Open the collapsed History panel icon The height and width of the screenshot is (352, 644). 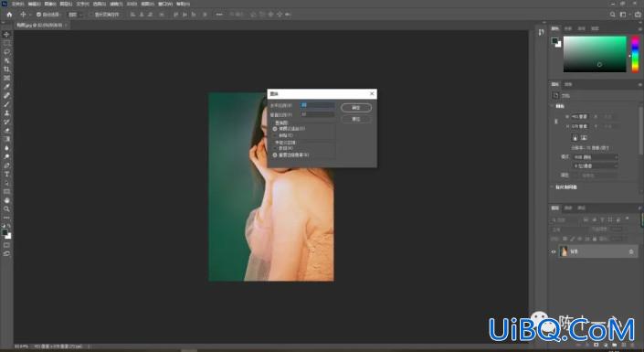[541, 32]
